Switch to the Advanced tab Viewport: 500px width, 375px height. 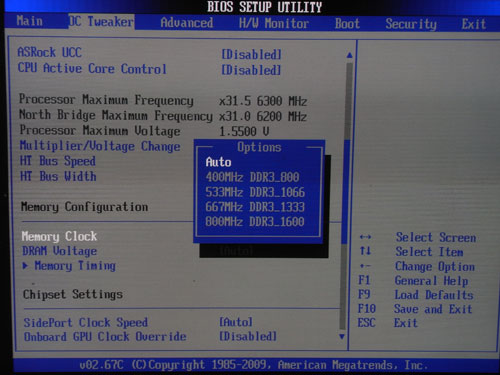pyautogui.click(x=187, y=23)
